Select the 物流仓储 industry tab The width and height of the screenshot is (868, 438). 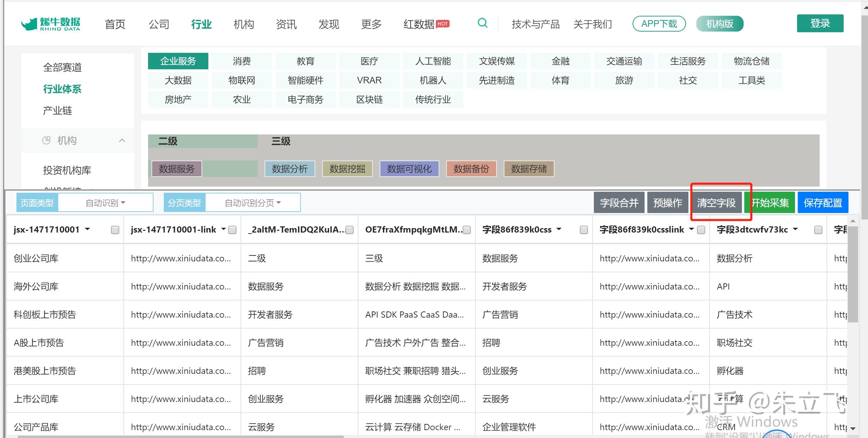(752, 61)
